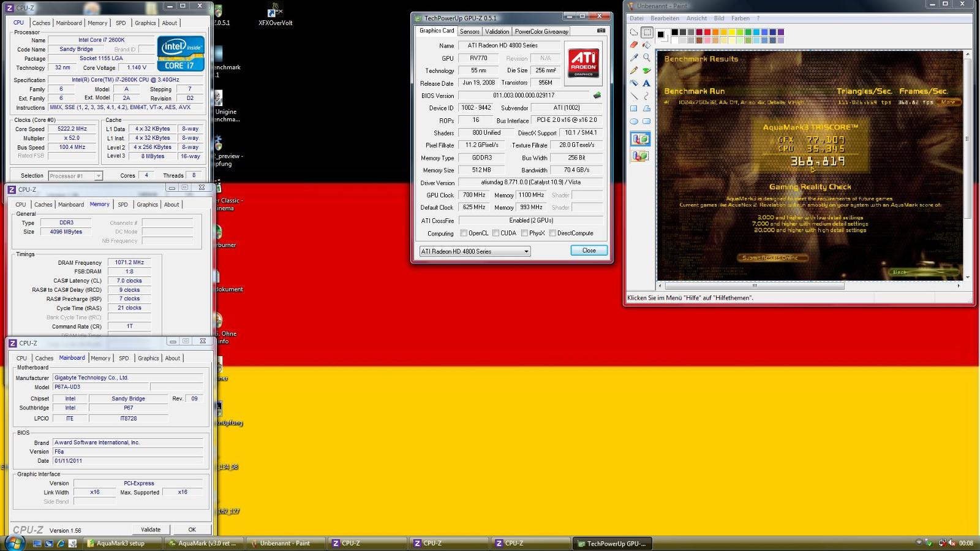Select the white swatch in Paint palette
980x551 pixels.
pos(674,40)
